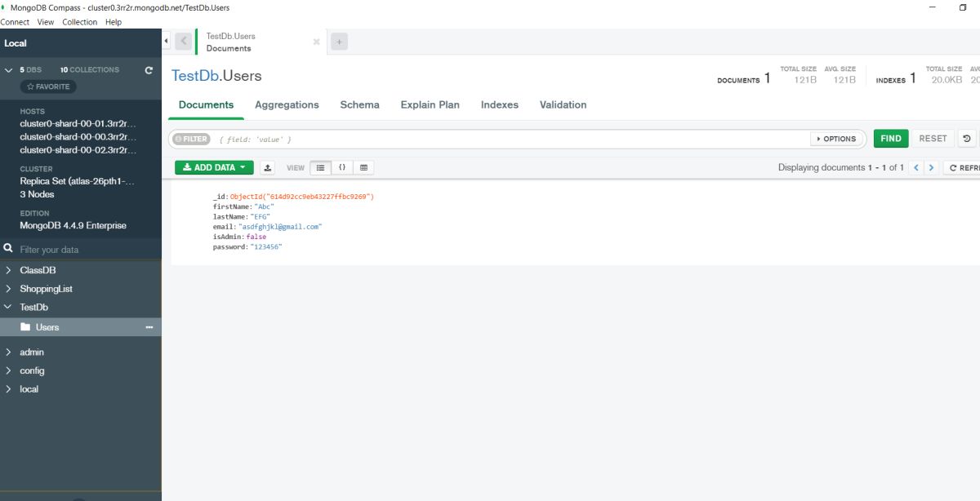The width and height of the screenshot is (980, 501).
Task: Open the Collection menu
Action: pos(80,22)
